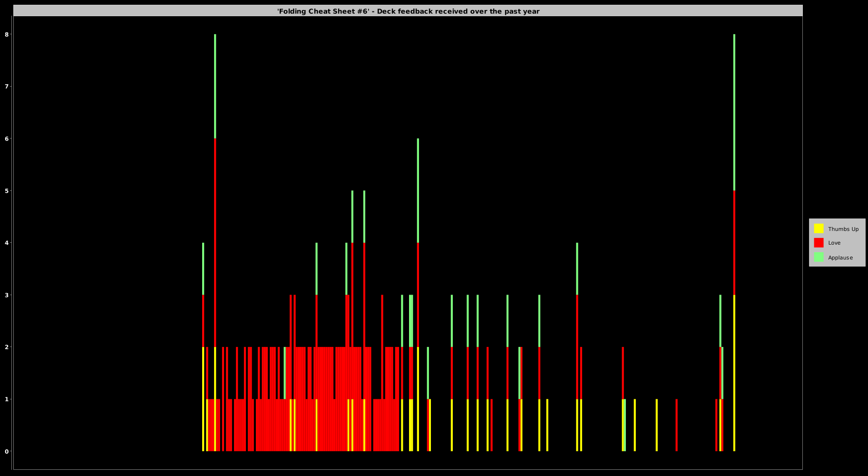Click the y-axis label 5
Screen dimensions: 868x476
(x=7, y=190)
